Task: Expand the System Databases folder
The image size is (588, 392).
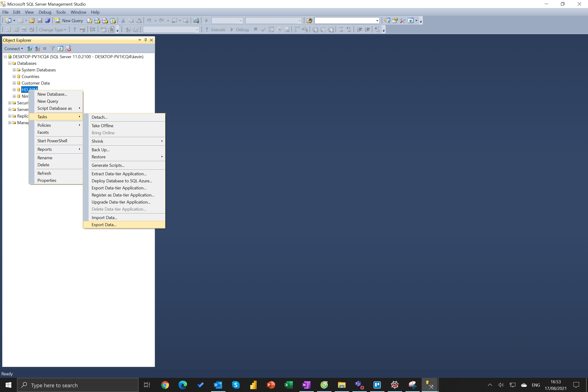Action: 14,70
